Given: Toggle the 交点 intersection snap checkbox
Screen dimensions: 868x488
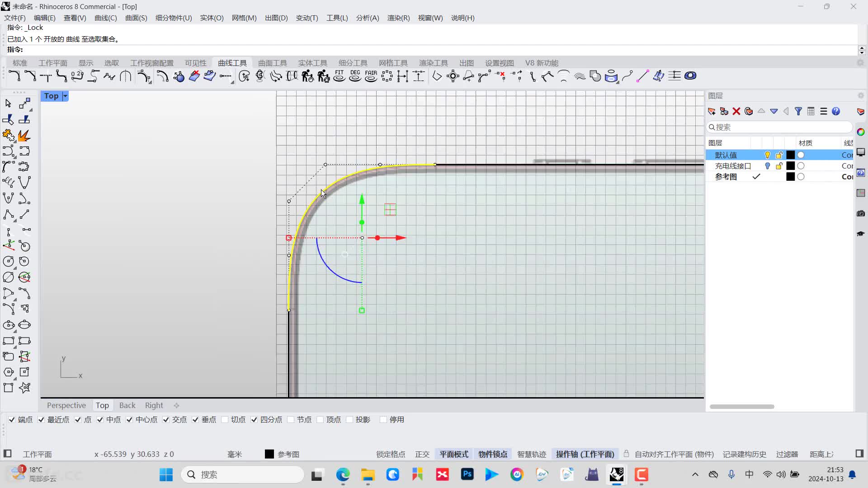Looking at the screenshot, I should [166, 420].
